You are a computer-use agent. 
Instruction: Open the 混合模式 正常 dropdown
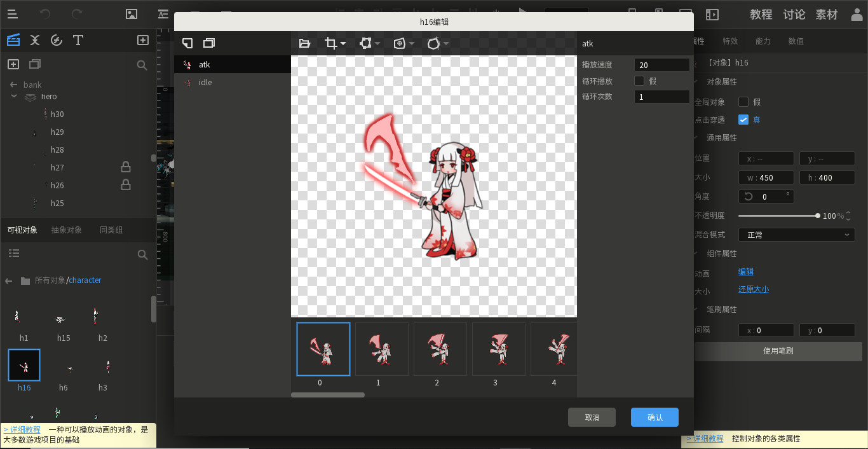[x=796, y=235]
